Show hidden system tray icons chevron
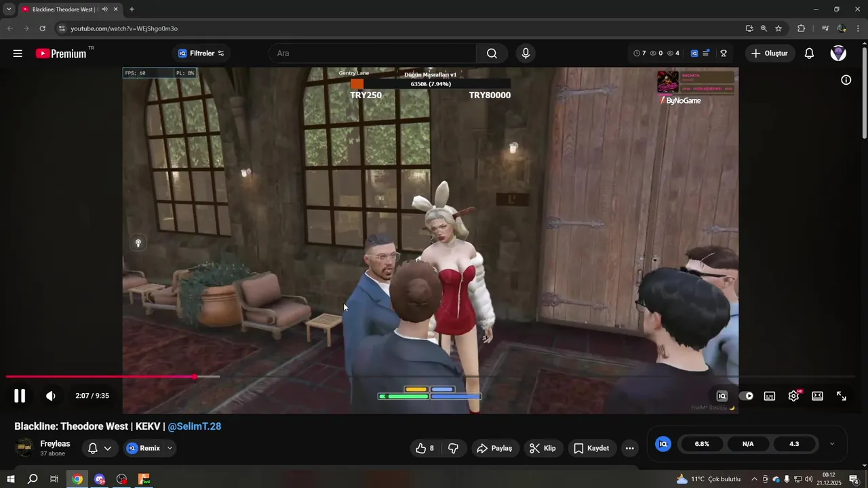Screen dimensions: 868x488 coord(754,479)
